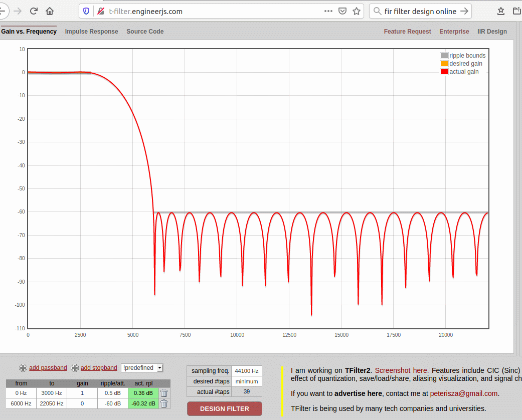This screenshot has width=522, height=420.
Task: Click the browser address bar URL
Action: pyautogui.click(x=146, y=12)
